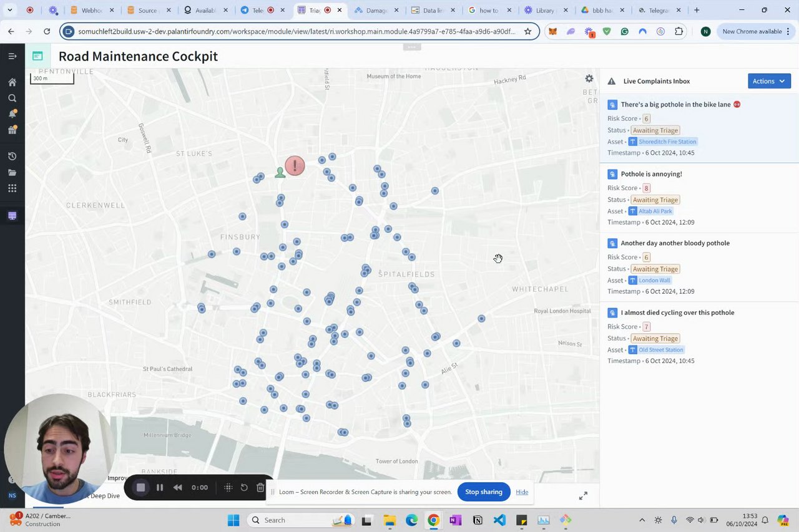Image resolution: width=799 pixels, height=532 pixels.
Task: Open the Chrome profile N avatar
Action: tap(705, 31)
